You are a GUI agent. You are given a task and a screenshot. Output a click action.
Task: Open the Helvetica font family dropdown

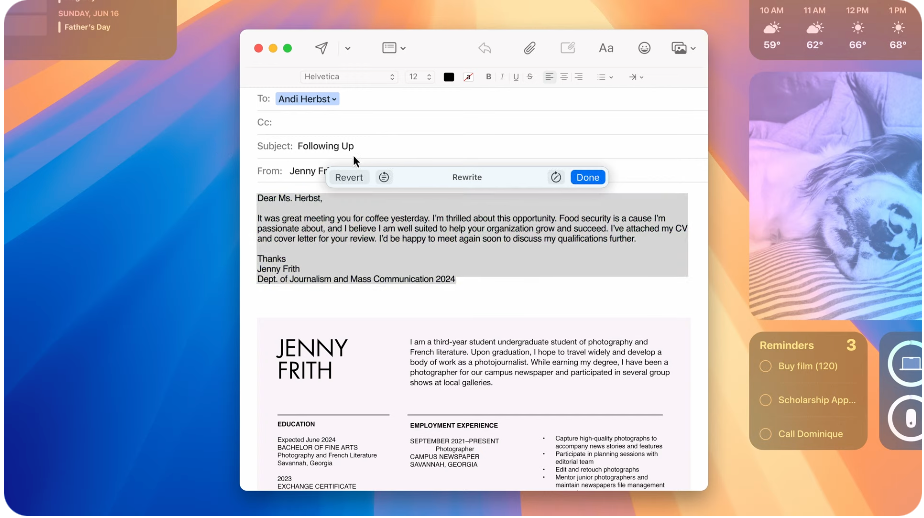click(x=349, y=77)
